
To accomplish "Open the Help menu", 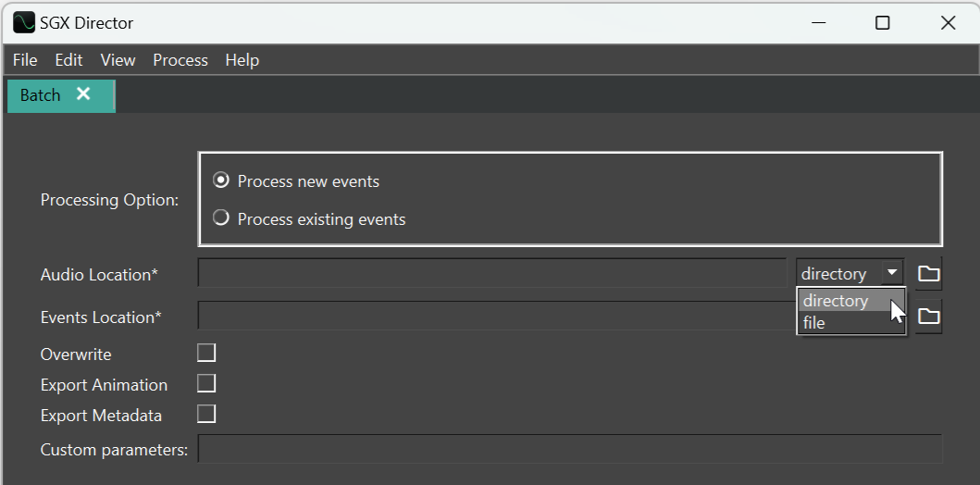I will tap(242, 60).
